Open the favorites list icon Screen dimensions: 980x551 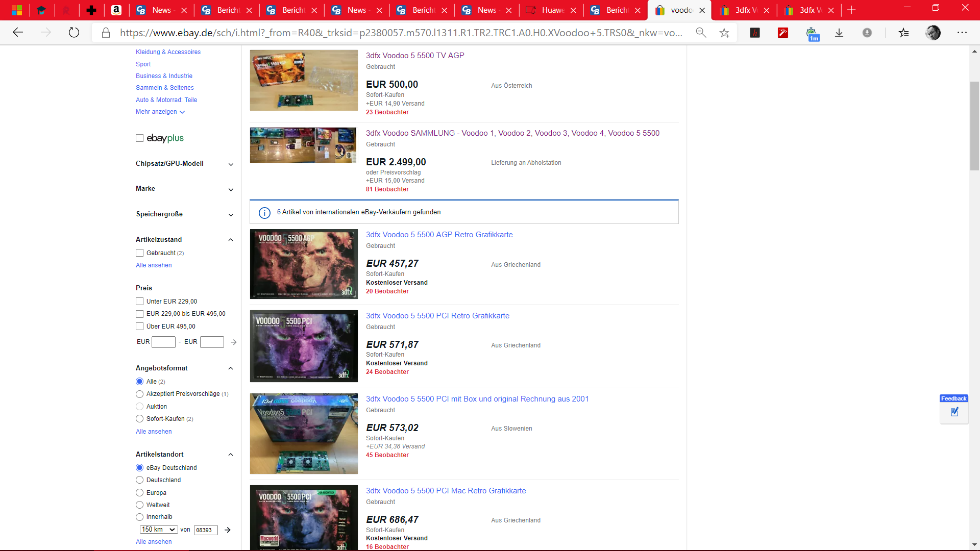(903, 33)
